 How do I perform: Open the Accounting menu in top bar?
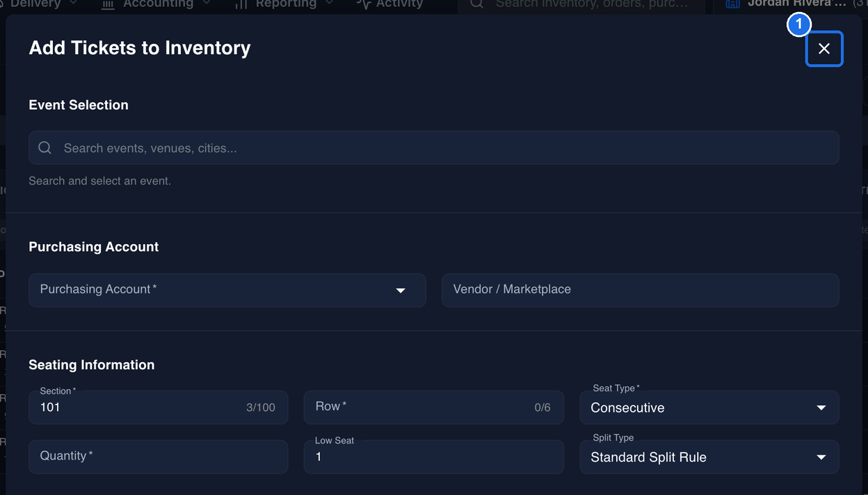(x=156, y=4)
